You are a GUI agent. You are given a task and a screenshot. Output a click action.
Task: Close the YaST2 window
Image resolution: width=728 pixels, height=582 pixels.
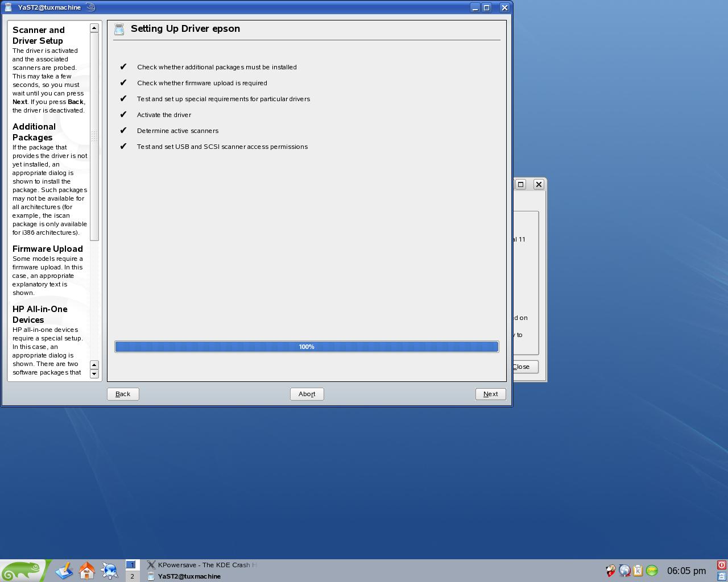tap(504, 7)
